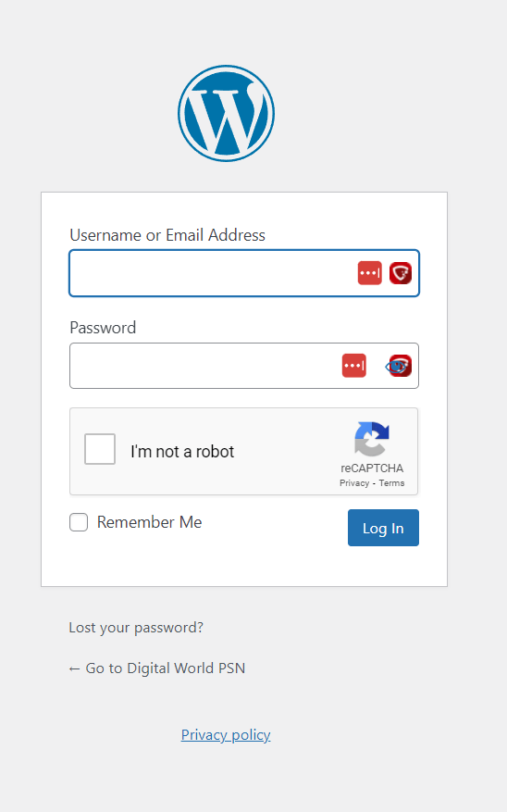
Task: Open the Privacy policy link
Action: click(226, 735)
